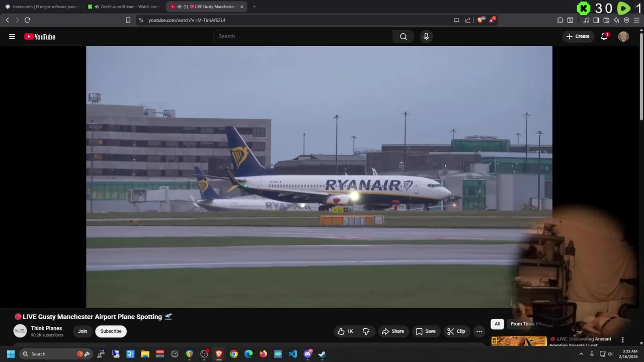Open the Ancient Egyptian Secrets live thumbnail
This screenshot has height=362, width=644.
[519, 341]
